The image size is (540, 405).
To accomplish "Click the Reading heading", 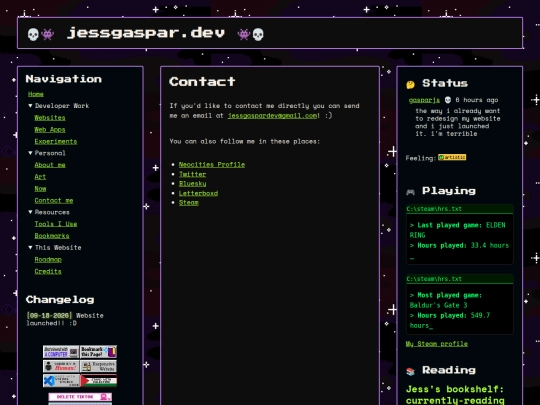I will click(449, 370).
